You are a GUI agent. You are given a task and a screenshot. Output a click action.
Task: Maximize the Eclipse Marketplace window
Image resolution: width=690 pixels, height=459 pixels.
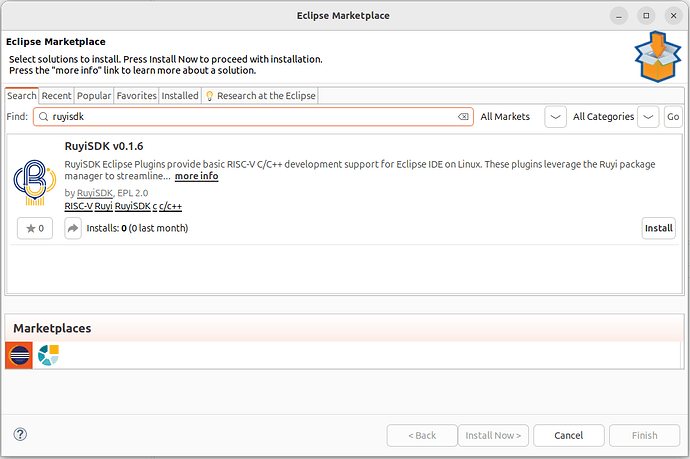pos(646,16)
